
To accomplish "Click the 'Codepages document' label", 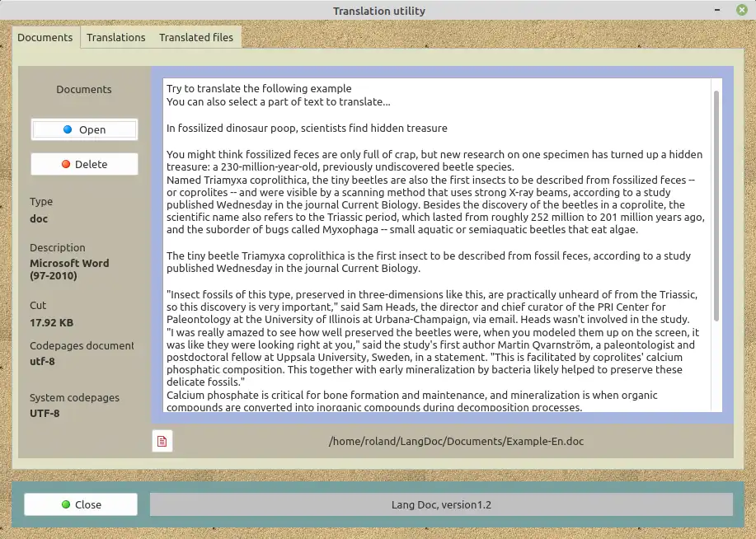I will 82,345.
